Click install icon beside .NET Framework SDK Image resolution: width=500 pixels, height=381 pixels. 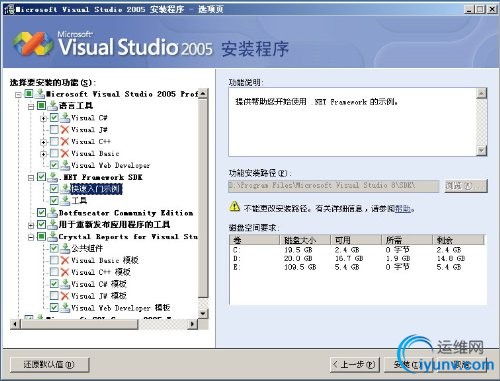point(53,177)
